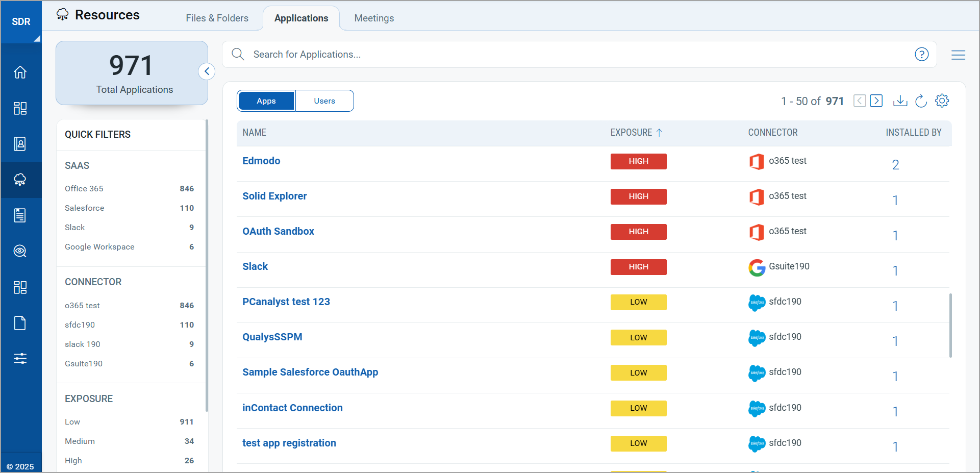
Task: Open test app registration link
Action: [x=289, y=443]
